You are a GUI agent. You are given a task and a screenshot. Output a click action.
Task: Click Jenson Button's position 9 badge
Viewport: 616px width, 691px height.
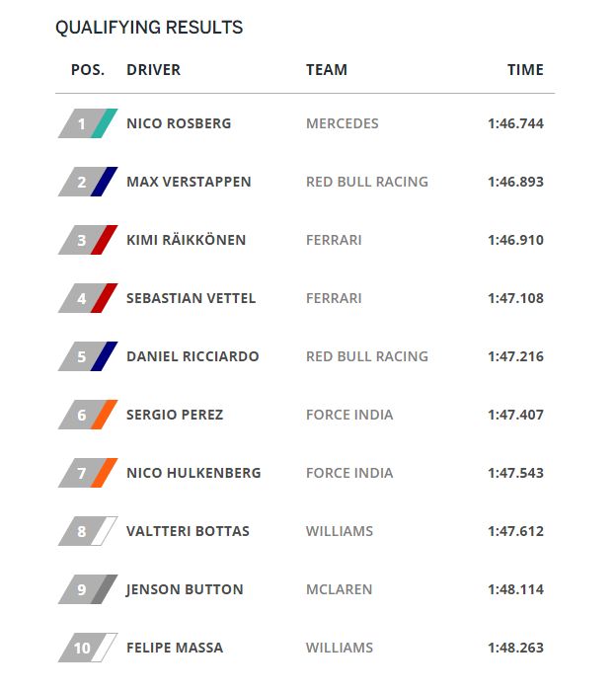click(x=88, y=590)
